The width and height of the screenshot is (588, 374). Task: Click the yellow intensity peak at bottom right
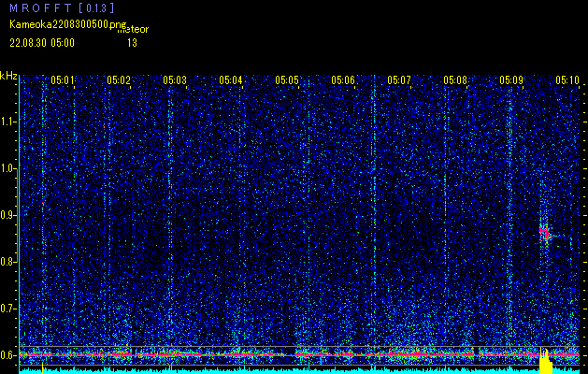click(x=546, y=361)
